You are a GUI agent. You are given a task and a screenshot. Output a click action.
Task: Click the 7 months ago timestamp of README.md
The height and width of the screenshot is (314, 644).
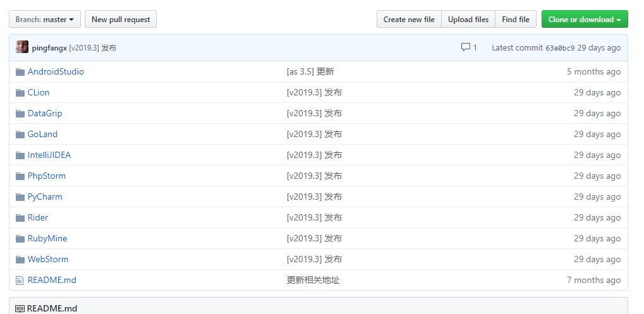(594, 281)
